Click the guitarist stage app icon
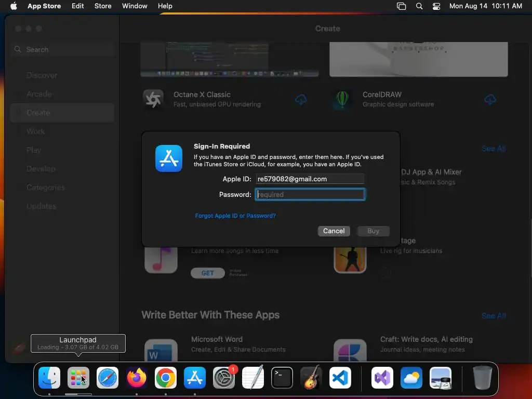Viewport: 532px width, 399px height. [350, 261]
